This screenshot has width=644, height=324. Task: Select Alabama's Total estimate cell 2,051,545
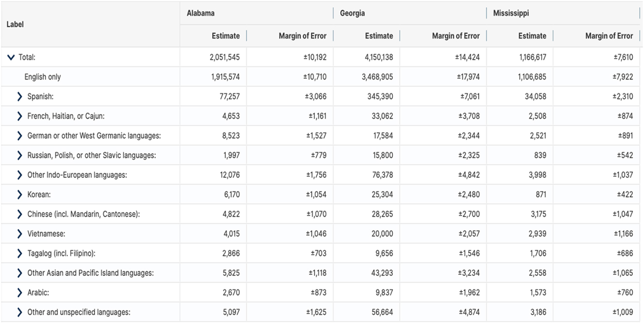coord(225,57)
